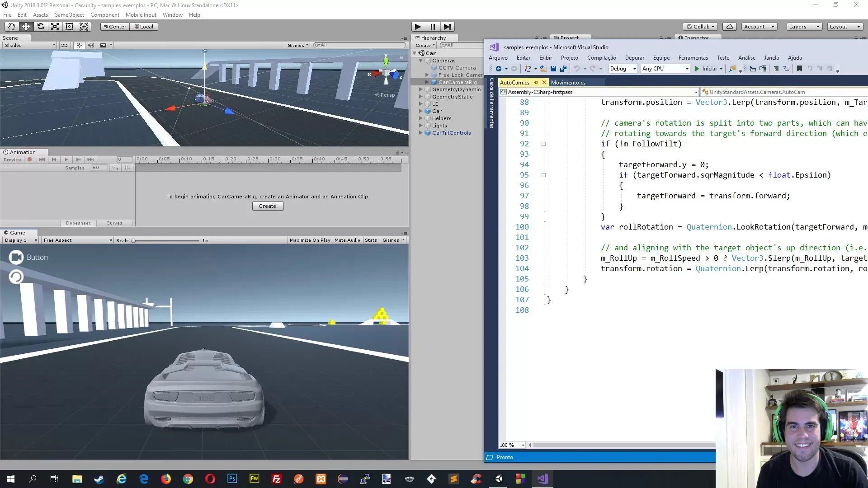Open the Depurar menu in Visual Studio
This screenshot has height=488, width=868.
click(634, 58)
